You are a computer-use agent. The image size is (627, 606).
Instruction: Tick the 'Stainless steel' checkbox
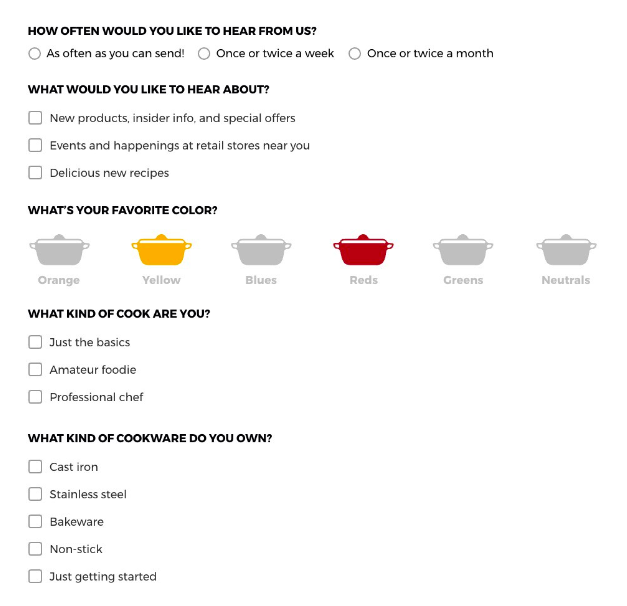35,494
